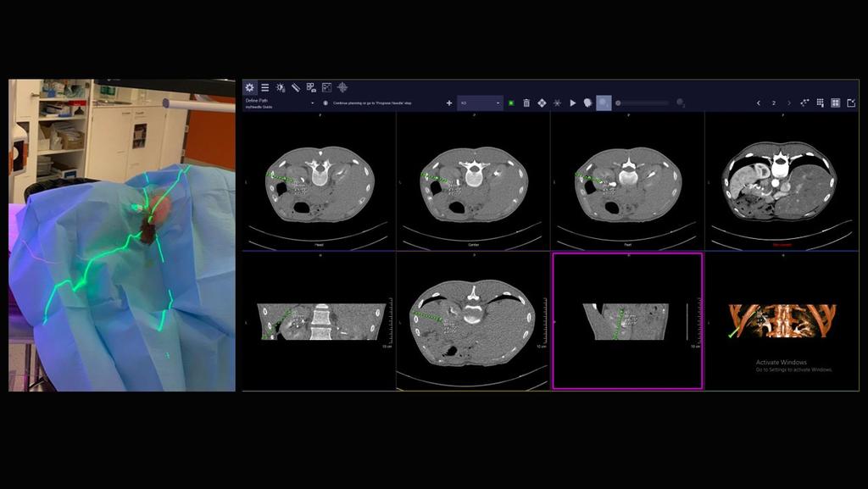Go to the next page arrow
This screenshot has height=489, width=868.
[789, 103]
